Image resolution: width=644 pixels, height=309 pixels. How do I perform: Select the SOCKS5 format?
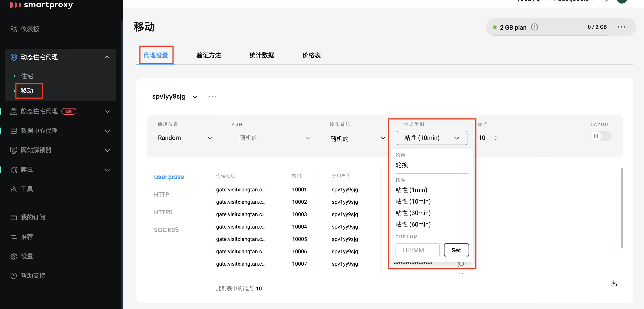pos(166,230)
